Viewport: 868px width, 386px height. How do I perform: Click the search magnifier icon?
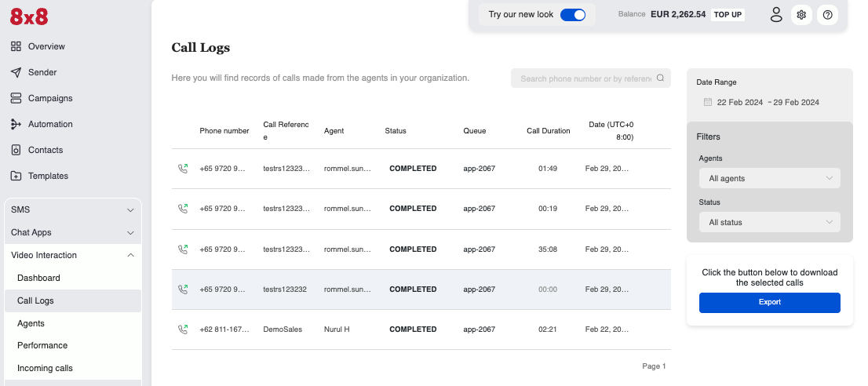(660, 78)
